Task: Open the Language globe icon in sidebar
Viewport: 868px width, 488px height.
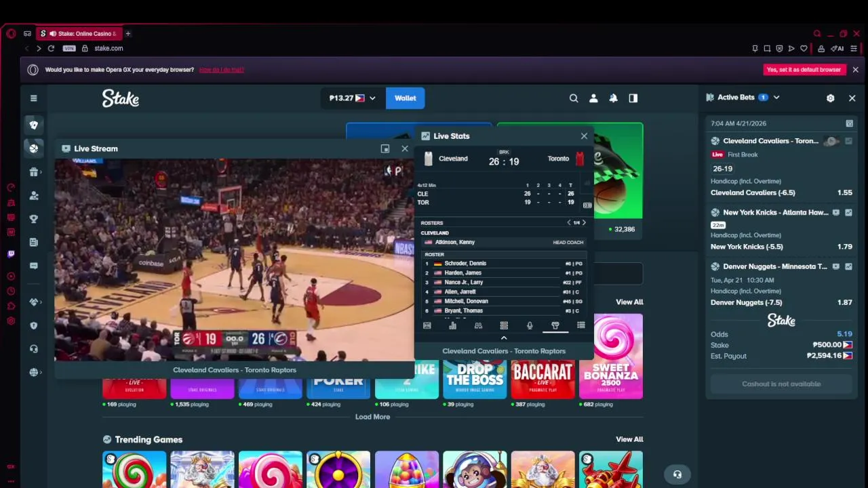Action: (x=33, y=372)
